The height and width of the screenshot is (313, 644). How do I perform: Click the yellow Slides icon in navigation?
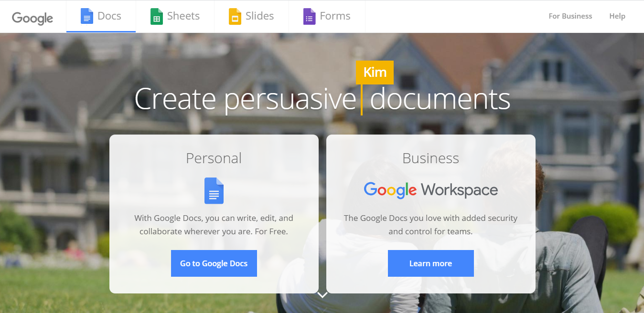point(235,16)
